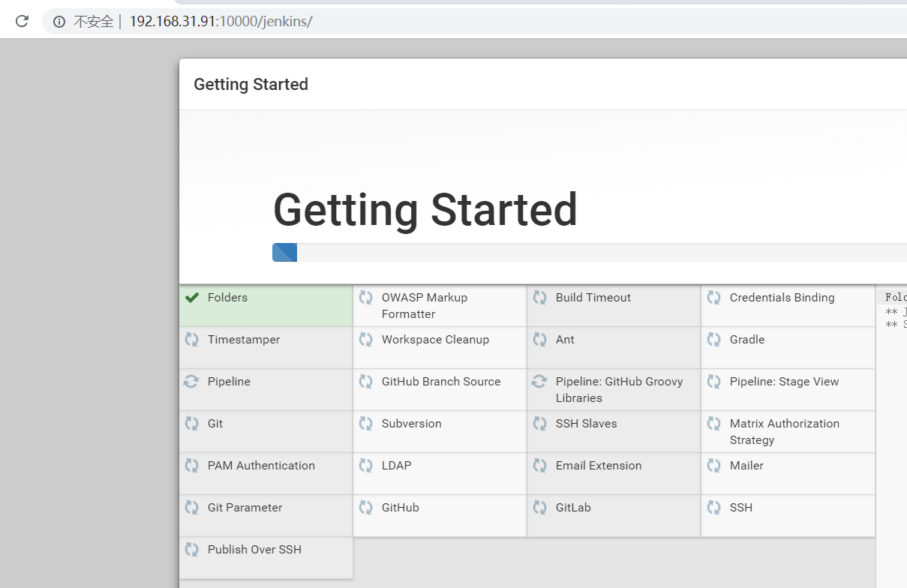Click the pending icon beside Workspace Cleanup
Image resolution: width=907 pixels, height=588 pixels.
tap(366, 340)
